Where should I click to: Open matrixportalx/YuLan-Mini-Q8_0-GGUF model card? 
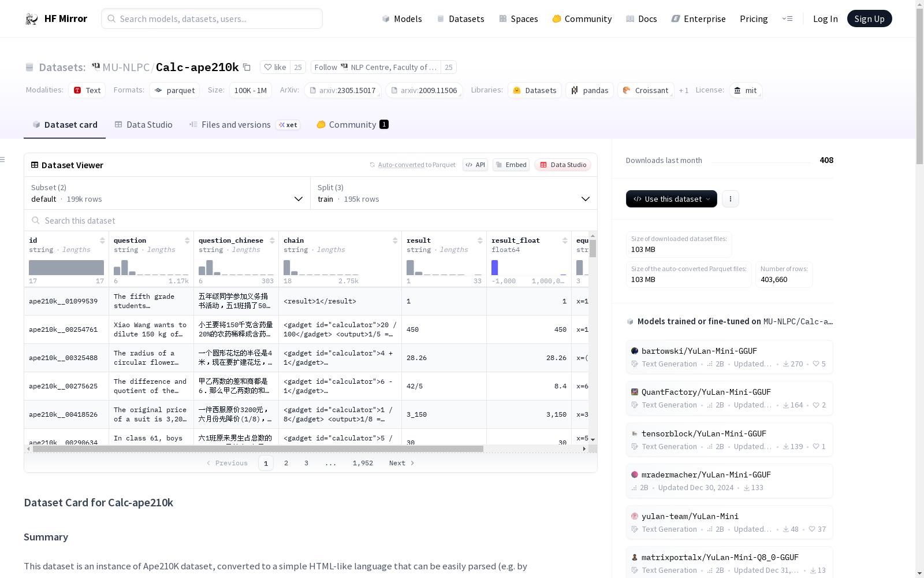[x=729, y=564]
